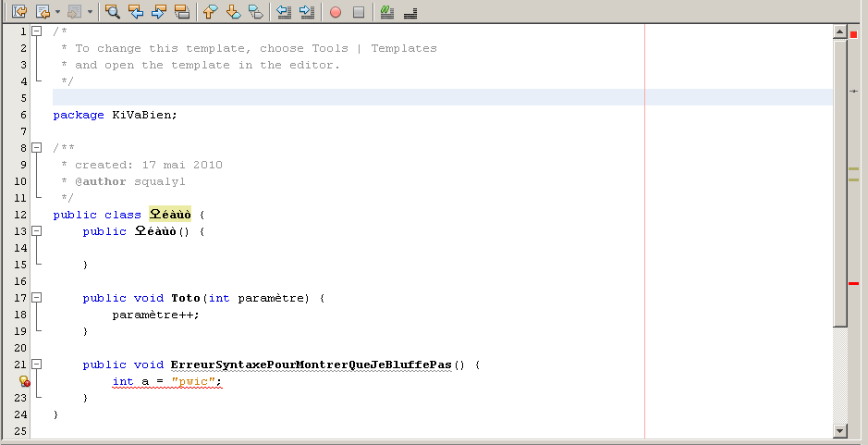The image size is (868, 445).
Task: Start macro recording with red circle
Action: click(336, 12)
